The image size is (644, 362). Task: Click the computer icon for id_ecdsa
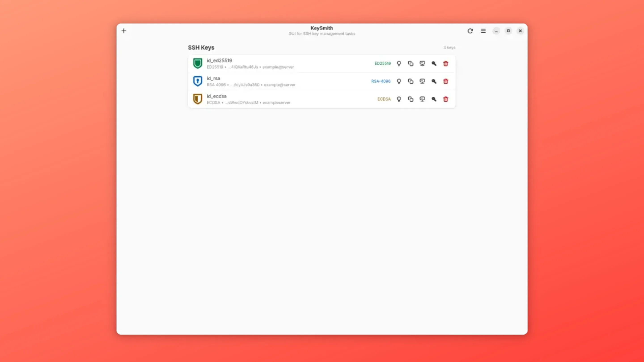(422, 99)
